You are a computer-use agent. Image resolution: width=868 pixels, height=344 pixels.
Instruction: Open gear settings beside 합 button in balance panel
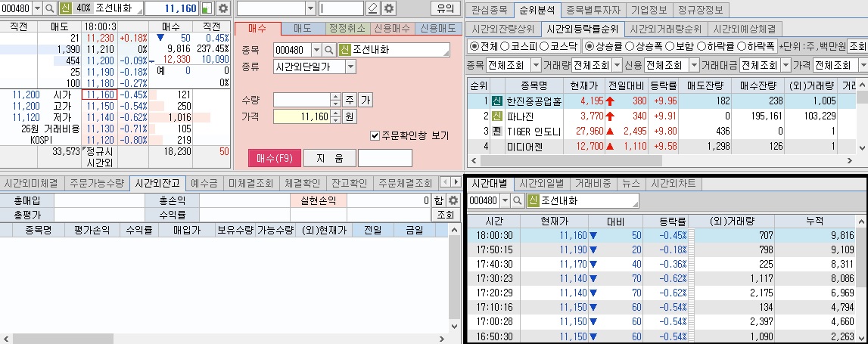[453, 200]
